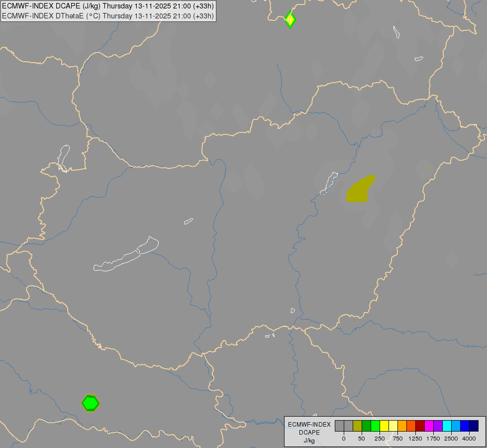The height and width of the screenshot is (448, 487).
Task: Select the cyan legend swatch
Action: tap(447, 426)
